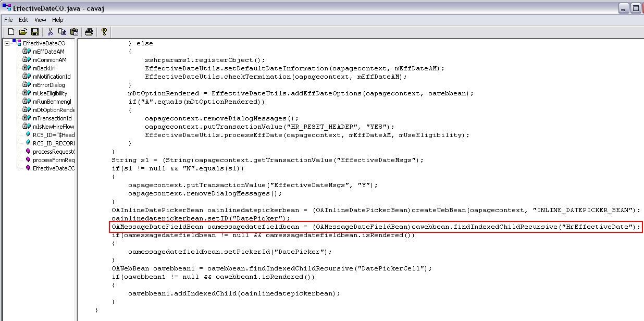
Task: Click the Copy toolbar icon
Action: coord(63,32)
